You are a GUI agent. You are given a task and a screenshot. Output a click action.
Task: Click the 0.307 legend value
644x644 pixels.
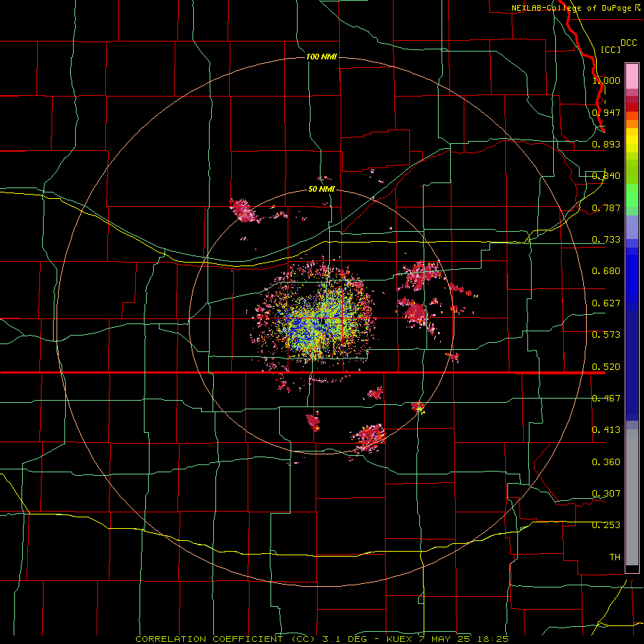[x=606, y=493]
